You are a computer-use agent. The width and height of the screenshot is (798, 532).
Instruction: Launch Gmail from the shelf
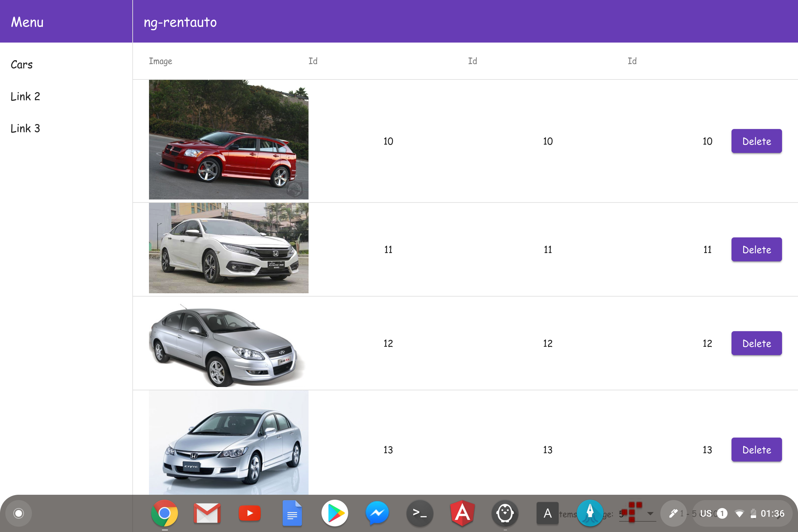207,513
